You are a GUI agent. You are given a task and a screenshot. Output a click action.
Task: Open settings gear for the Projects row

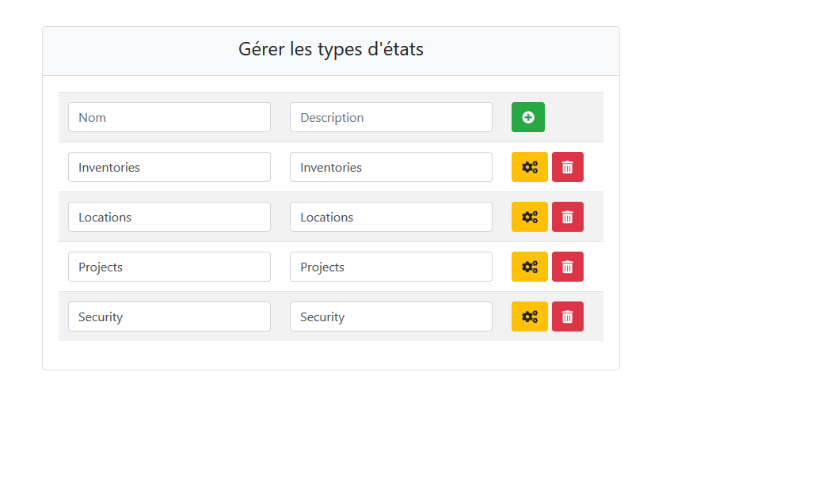(529, 267)
